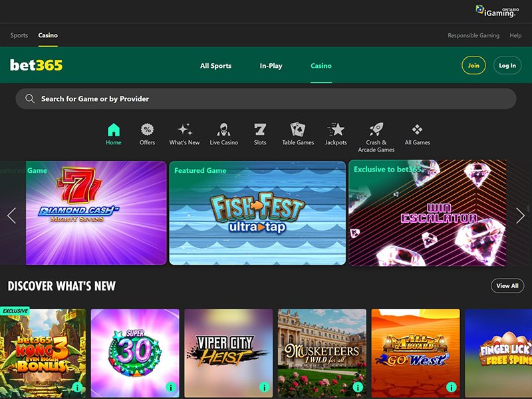Image resolution: width=532 pixels, height=399 pixels.
Task: Open All Games diamond grid icon
Action: coord(417,129)
